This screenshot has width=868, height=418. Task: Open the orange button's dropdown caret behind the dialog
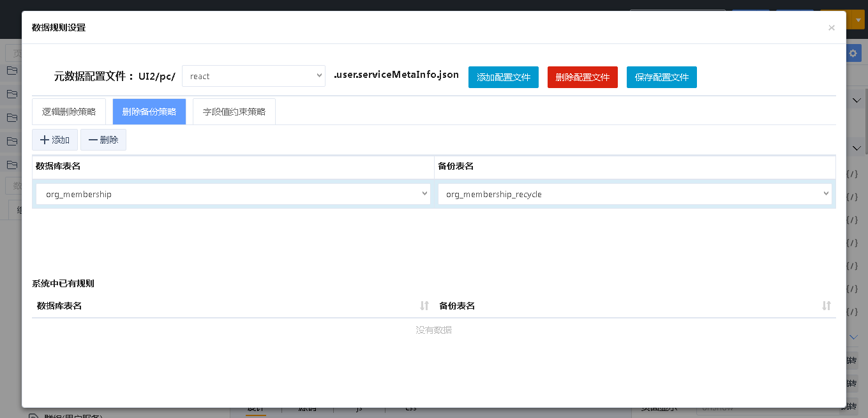858,19
